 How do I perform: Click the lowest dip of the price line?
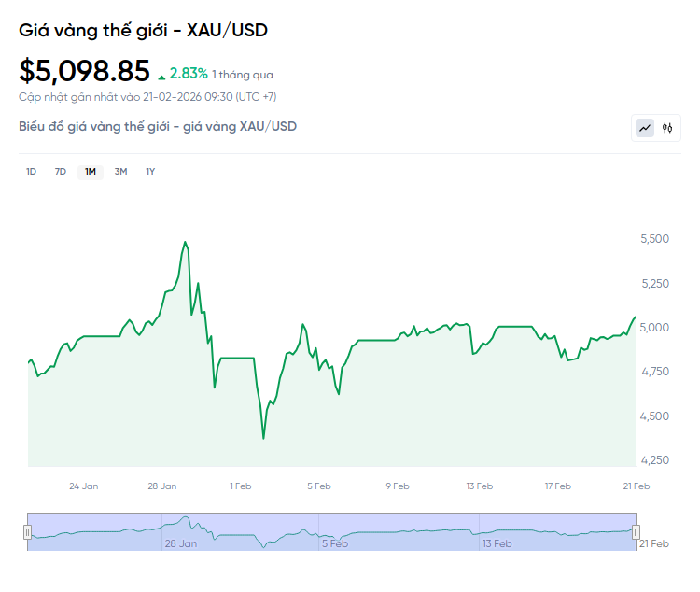(263, 438)
